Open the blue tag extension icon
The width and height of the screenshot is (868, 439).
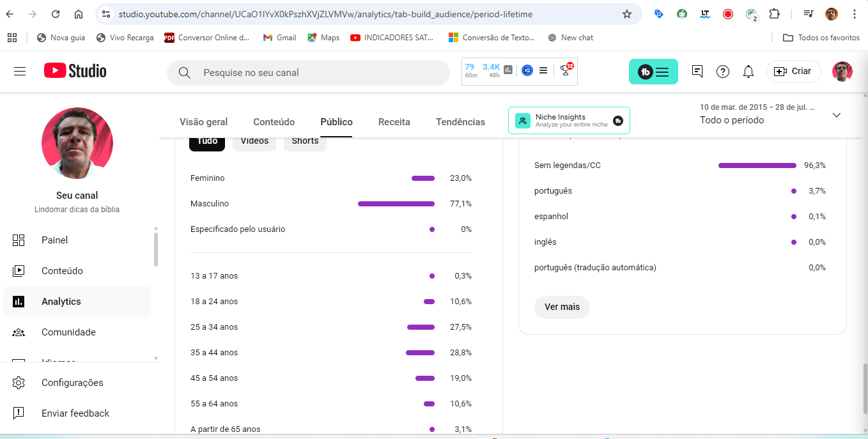click(659, 14)
